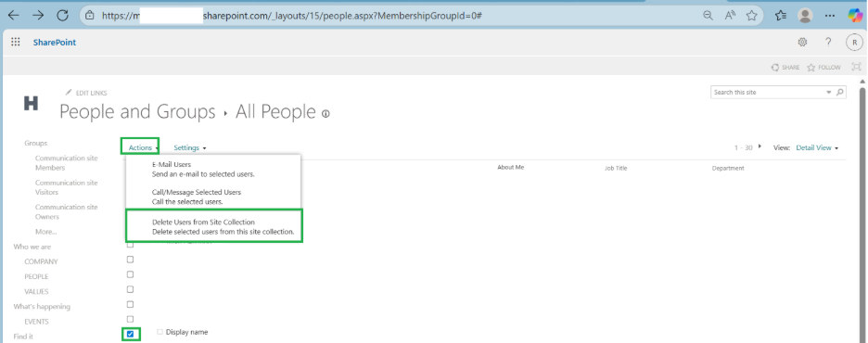The width and height of the screenshot is (868, 343).
Task: Sort by the About Me column header
Action: tap(510, 167)
